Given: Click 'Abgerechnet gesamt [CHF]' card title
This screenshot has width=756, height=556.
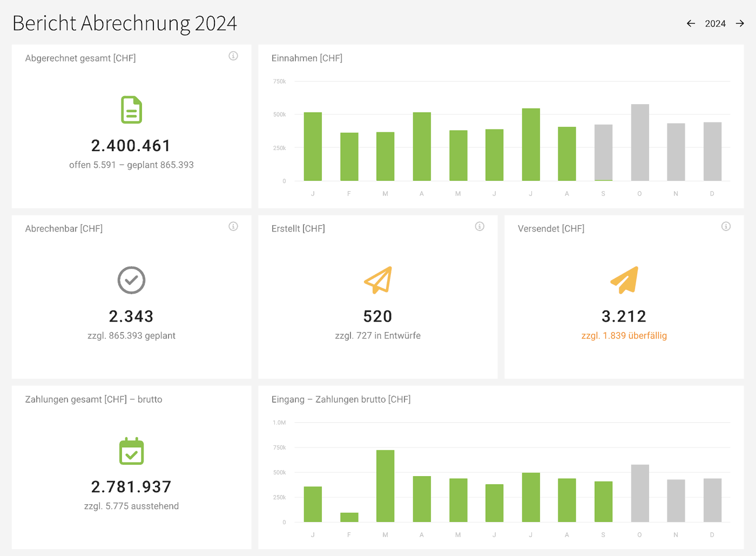Looking at the screenshot, I should [x=80, y=58].
